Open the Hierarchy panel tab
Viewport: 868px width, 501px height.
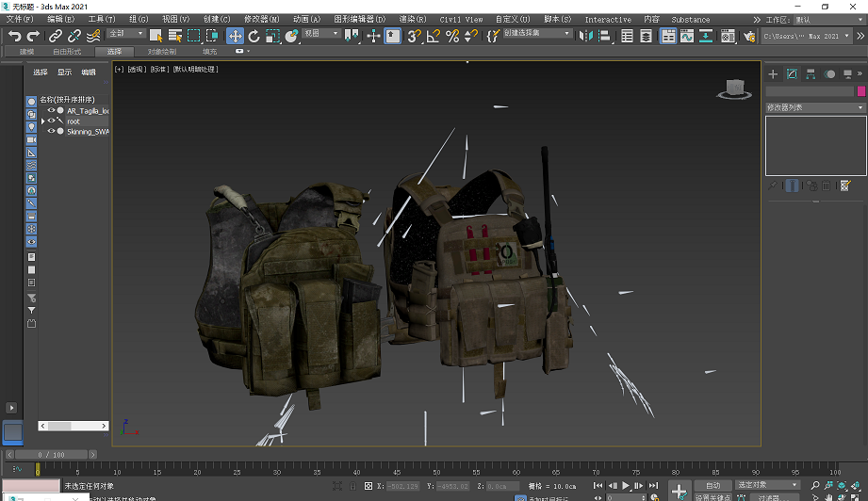coord(811,74)
